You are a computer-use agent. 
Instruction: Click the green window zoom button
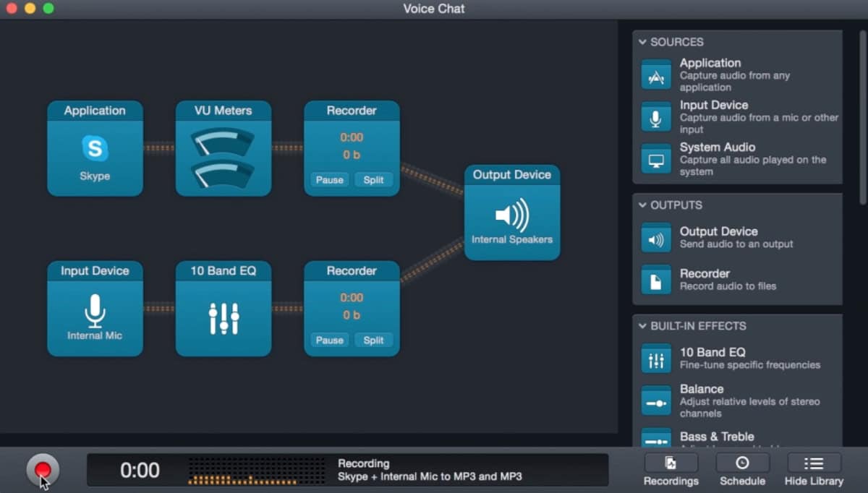pyautogui.click(x=48, y=9)
